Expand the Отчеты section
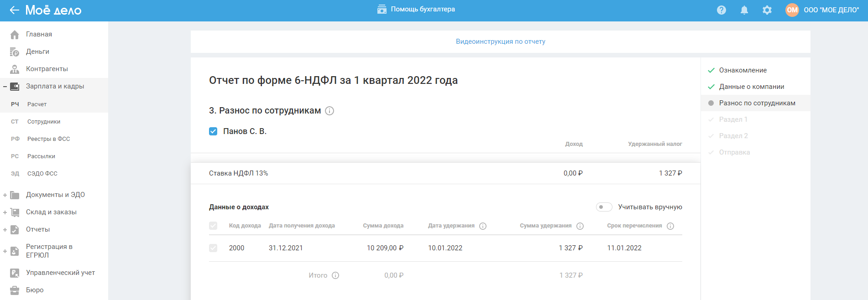868x300 pixels. coord(5,230)
